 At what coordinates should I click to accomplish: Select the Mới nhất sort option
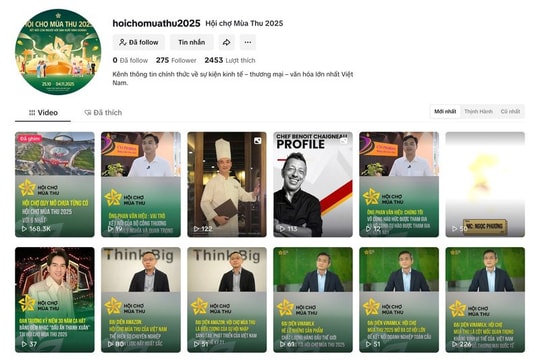click(x=445, y=112)
